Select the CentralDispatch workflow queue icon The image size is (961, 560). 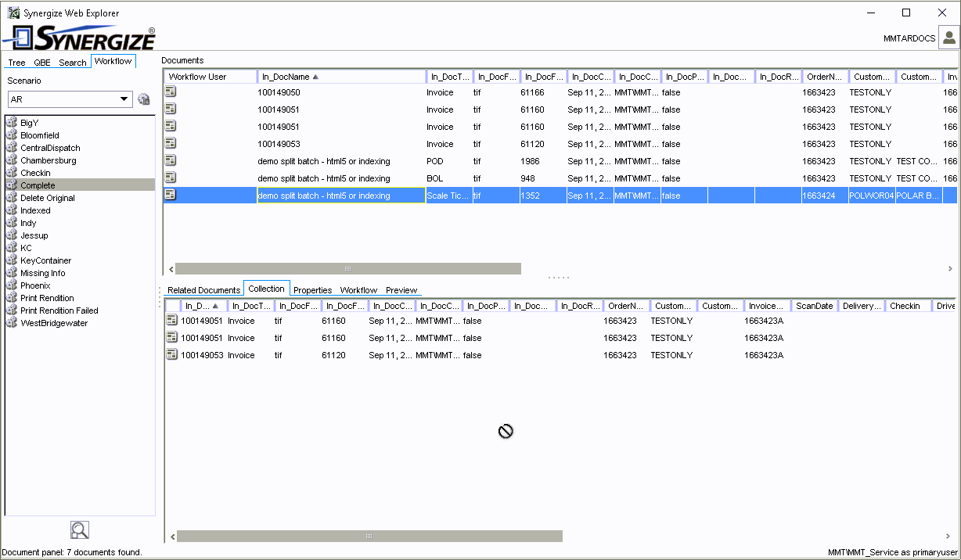(12, 148)
